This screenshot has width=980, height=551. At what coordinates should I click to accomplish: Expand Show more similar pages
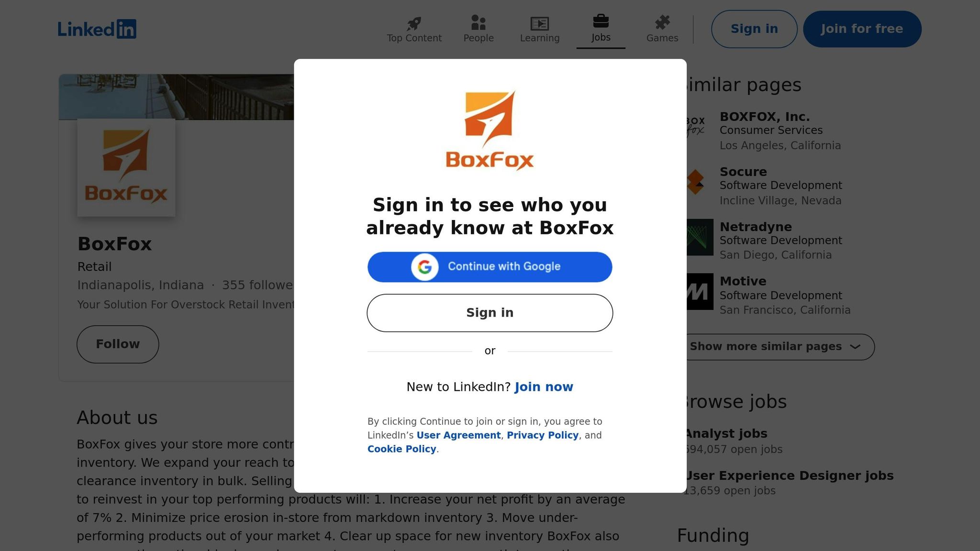tap(779, 347)
